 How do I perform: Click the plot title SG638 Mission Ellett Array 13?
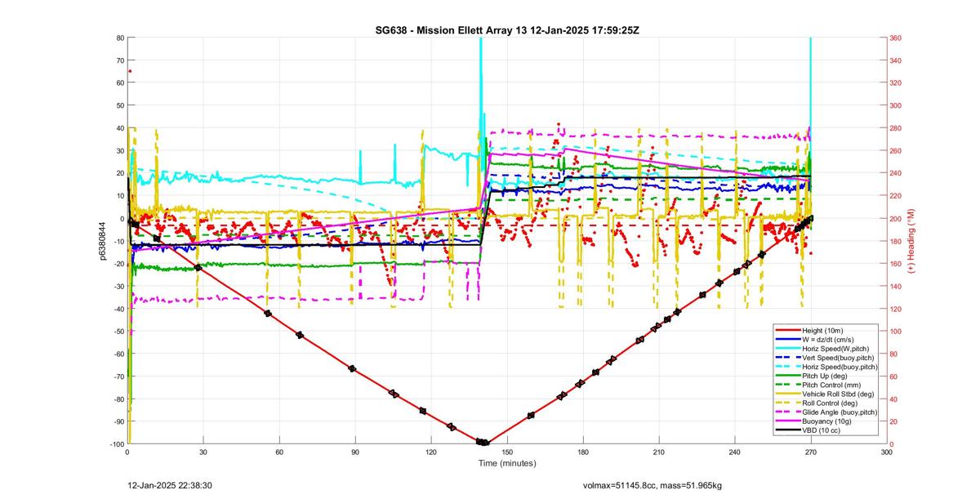(x=506, y=30)
